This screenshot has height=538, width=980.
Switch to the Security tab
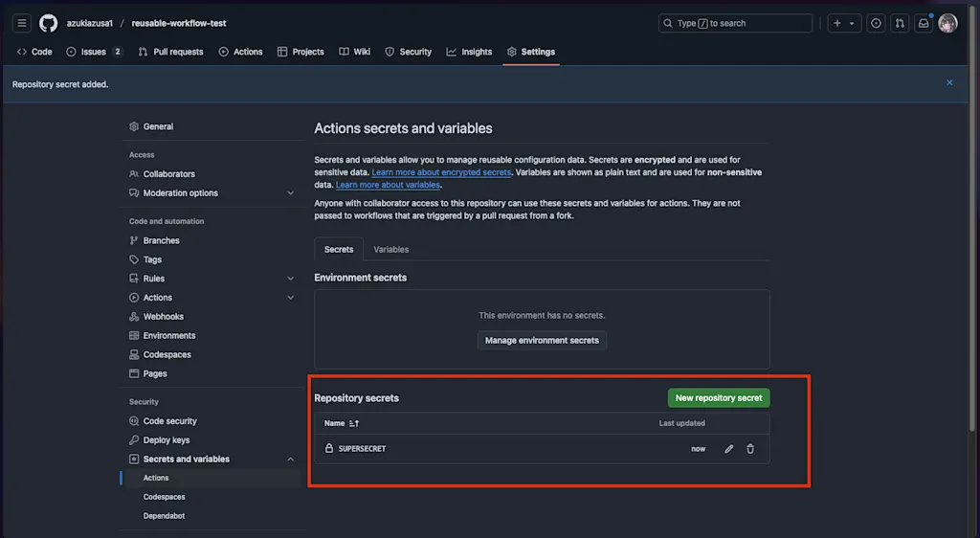tap(408, 52)
